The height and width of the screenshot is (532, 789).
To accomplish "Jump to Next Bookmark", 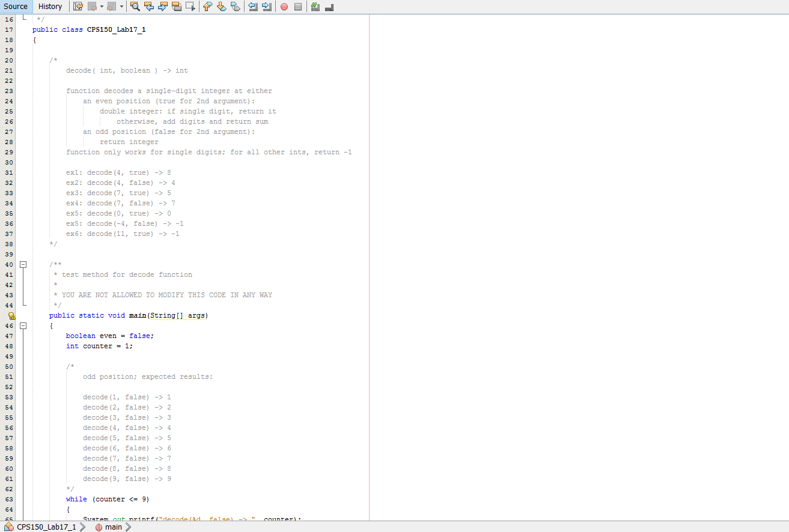I will pos(221,7).
